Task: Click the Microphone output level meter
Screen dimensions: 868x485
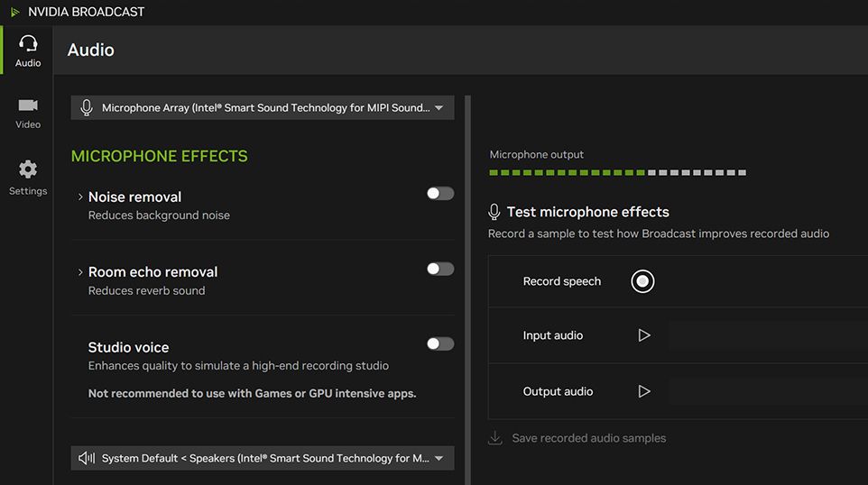Action: (x=618, y=172)
